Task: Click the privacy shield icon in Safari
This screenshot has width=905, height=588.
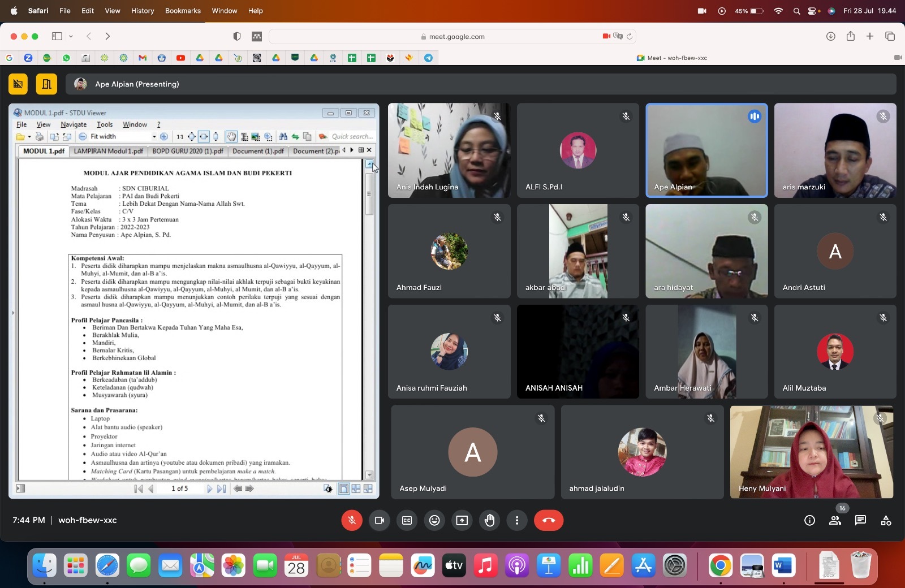Action: [x=237, y=36]
